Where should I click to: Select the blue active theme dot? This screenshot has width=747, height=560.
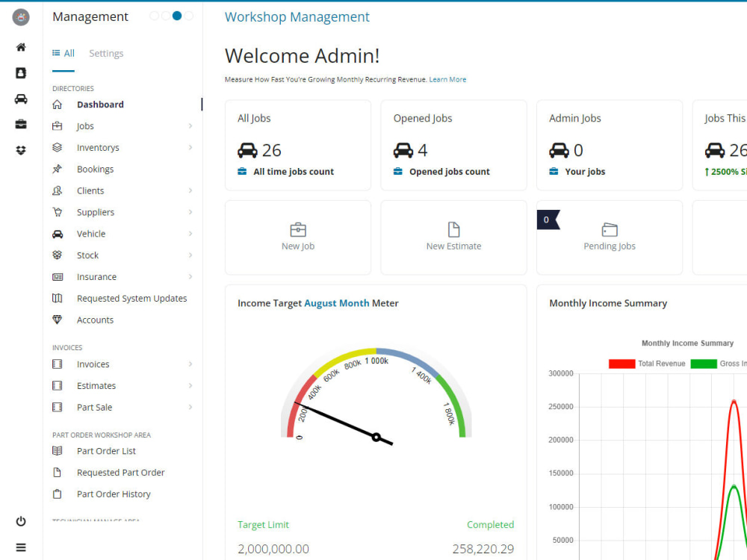tap(177, 16)
